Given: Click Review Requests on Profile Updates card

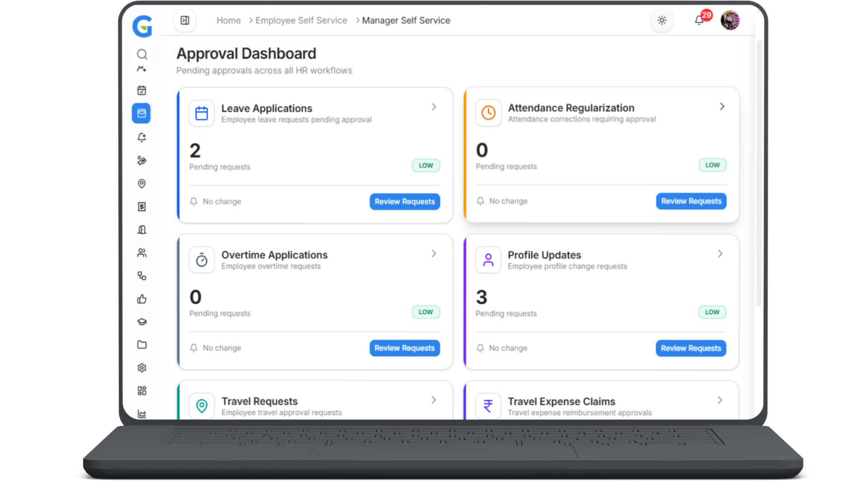Looking at the screenshot, I should (x=691, y=348).
